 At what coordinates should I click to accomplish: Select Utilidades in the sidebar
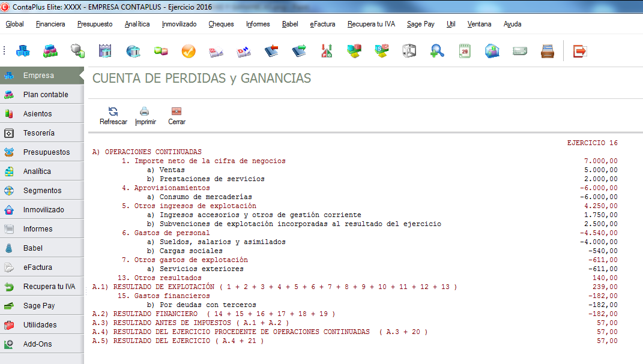pos(42,325)
